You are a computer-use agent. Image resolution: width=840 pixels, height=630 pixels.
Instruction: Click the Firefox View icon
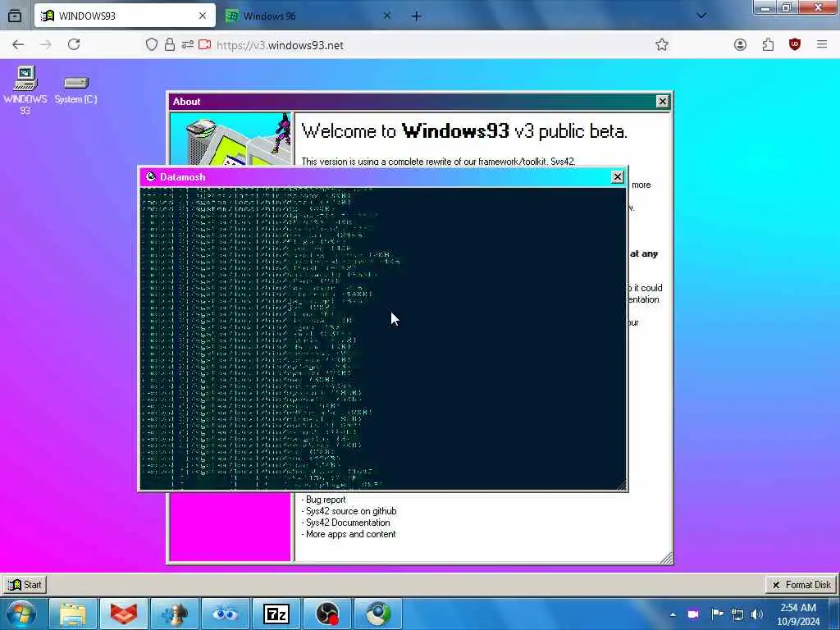point(15,16)
